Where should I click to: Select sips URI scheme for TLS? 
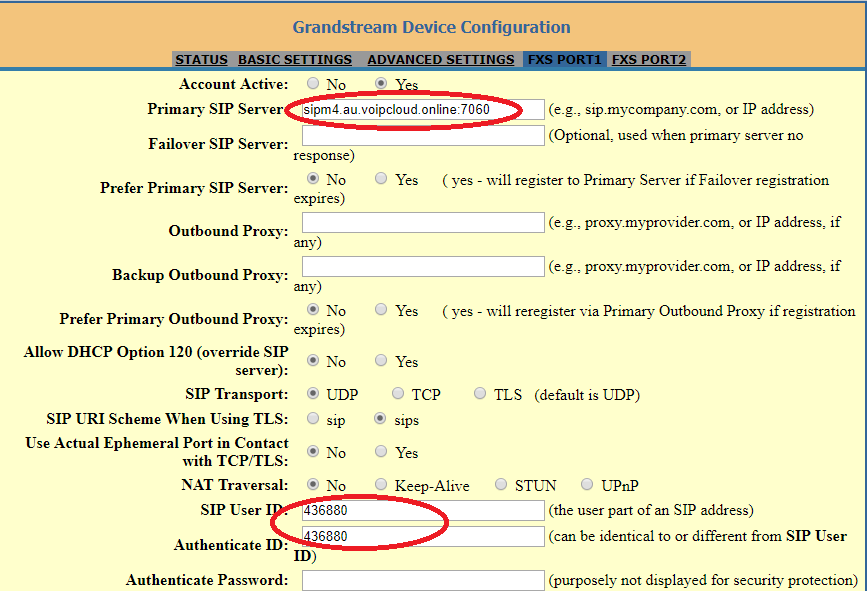(380, 419)
